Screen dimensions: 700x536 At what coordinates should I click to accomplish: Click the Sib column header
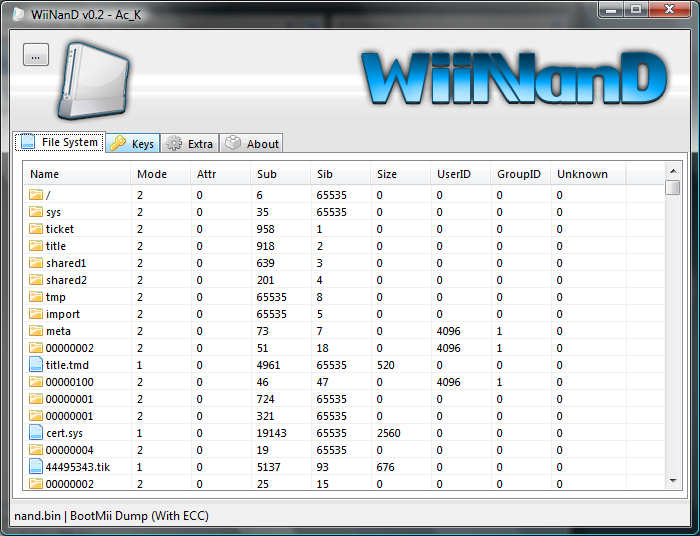pyautogui.click(x=341, y=174)
